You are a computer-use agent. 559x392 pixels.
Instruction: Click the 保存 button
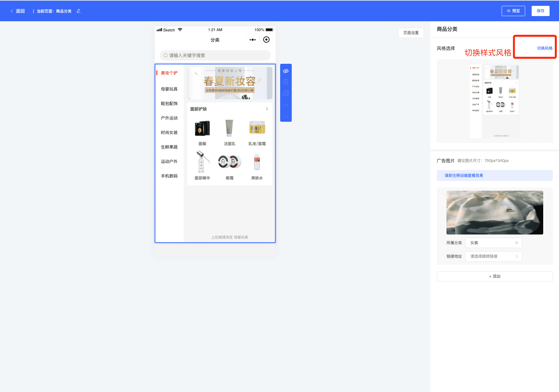(541, 11)
